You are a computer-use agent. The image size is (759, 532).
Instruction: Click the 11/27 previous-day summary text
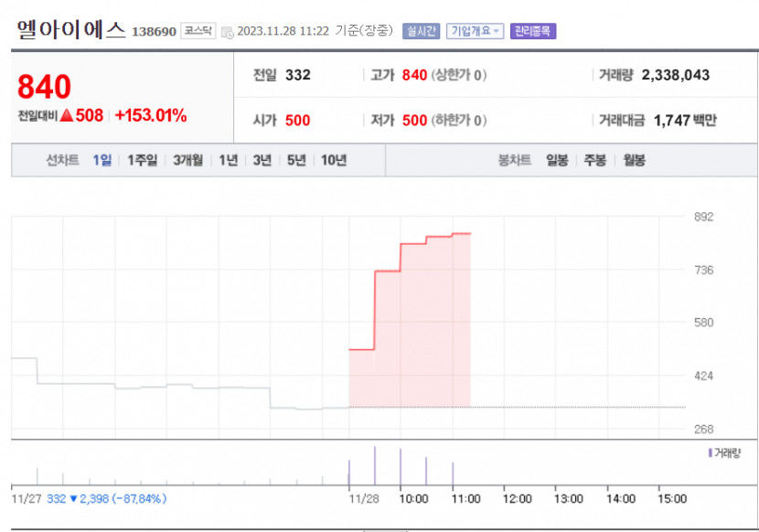(x=89, y=498)
